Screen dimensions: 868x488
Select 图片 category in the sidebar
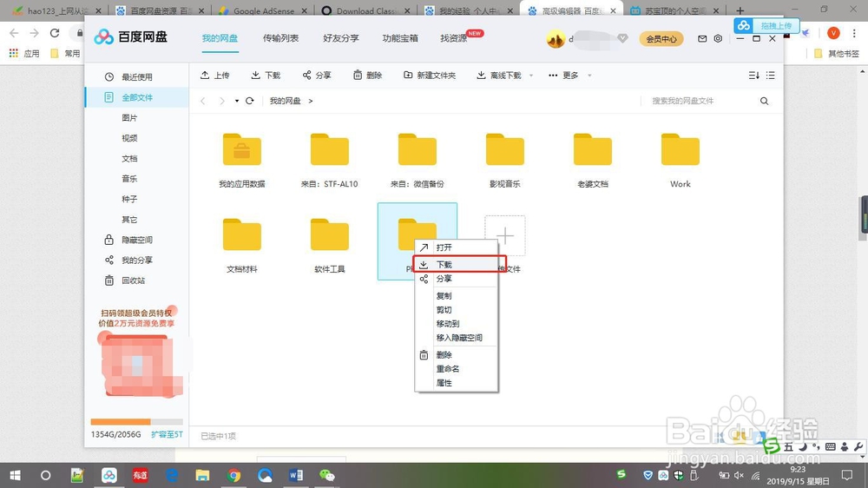tap(129, 117)
